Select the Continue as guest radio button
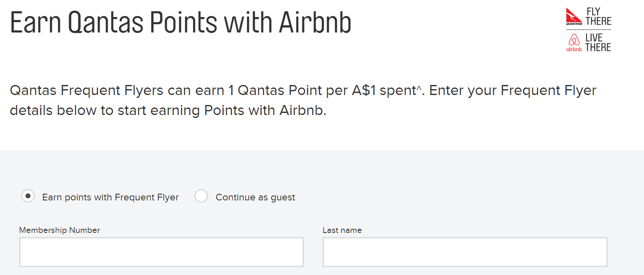The height and width of the screenshot is (275, 644). (201, 196)
